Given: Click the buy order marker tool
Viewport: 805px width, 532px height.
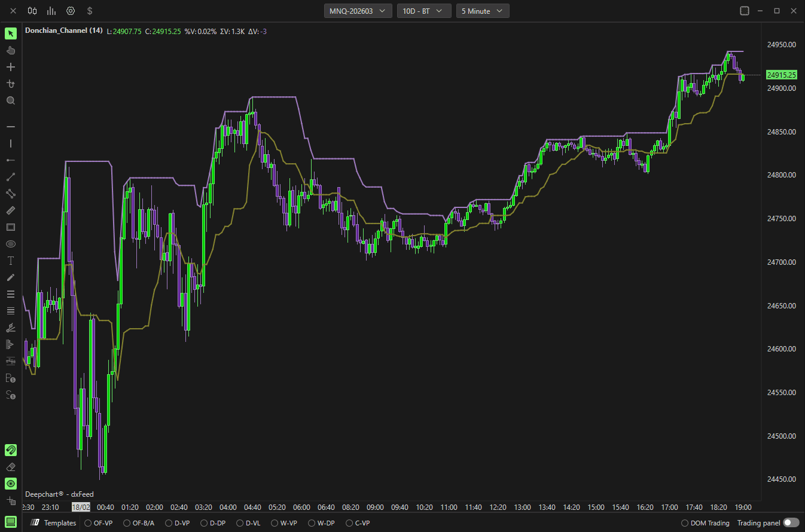Looking at the screenshot, I should (x=11, y=378).
